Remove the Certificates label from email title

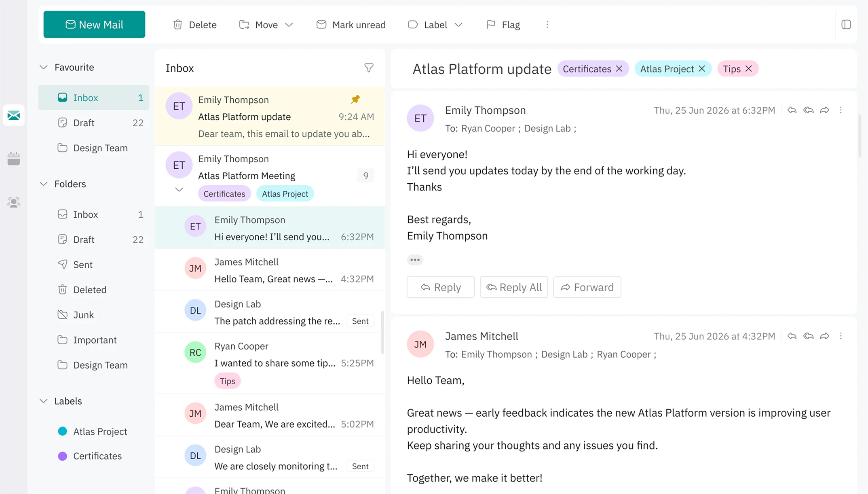pyautogui.click(x=619, y=69)
